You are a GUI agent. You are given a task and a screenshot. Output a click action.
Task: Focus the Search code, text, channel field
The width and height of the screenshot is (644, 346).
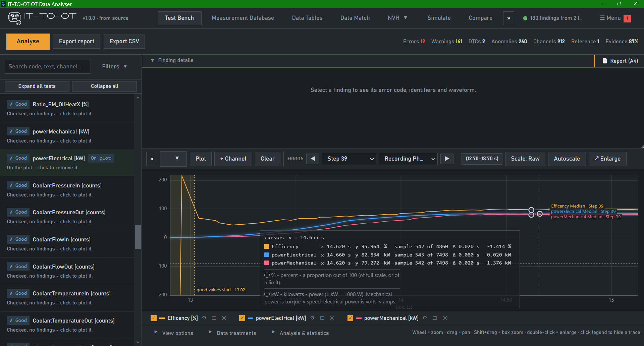[x=48, y=67]
